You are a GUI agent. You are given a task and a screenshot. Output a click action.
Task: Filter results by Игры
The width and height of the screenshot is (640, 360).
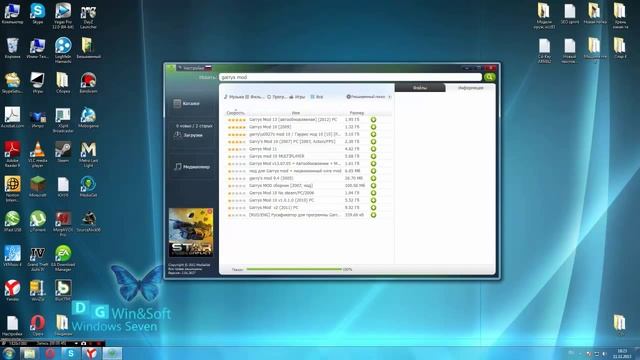click(297, 97)
